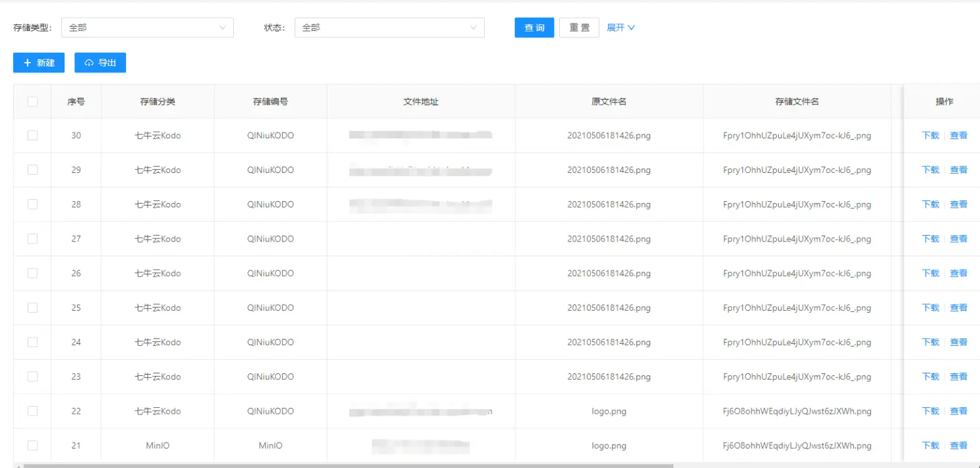Click the 查询 button
980x468 pixels.
click(534, 27)
